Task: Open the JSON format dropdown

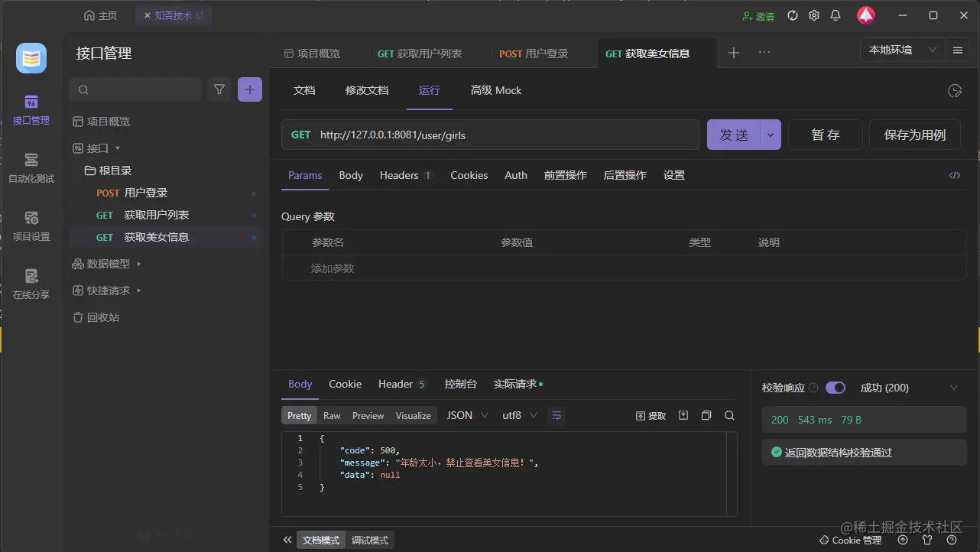Action: 467,415
